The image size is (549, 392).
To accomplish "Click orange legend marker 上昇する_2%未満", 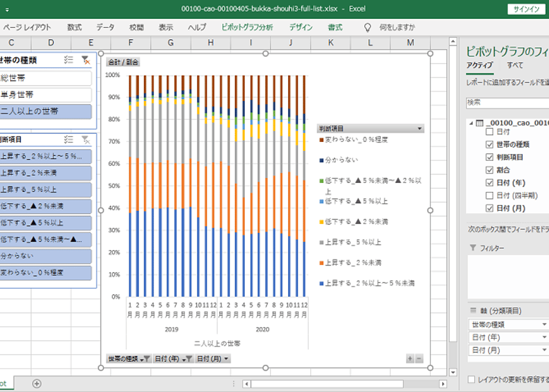I will (x=321, y=263).
